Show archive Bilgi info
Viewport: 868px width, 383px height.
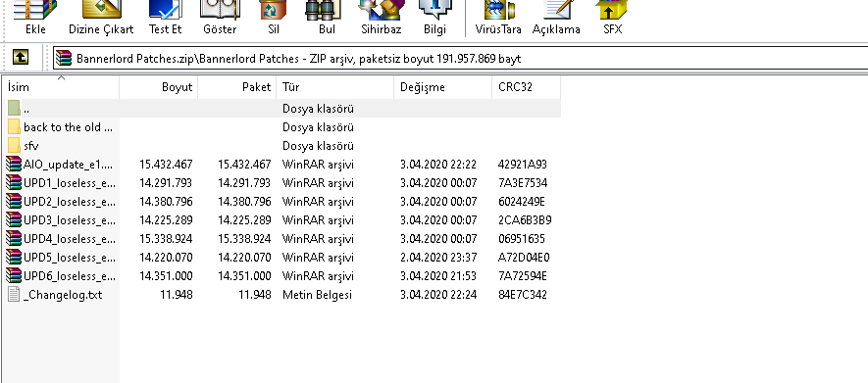point(434,17)
